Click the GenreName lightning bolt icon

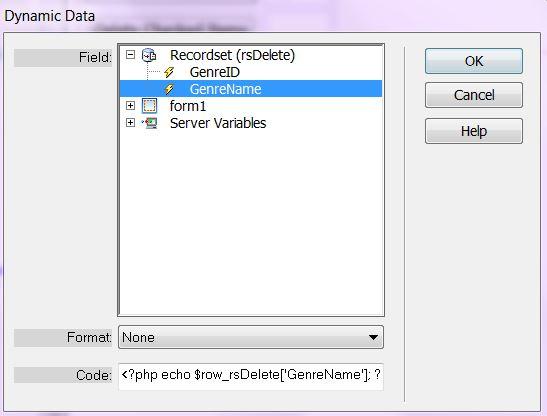[x=169, y=89]
